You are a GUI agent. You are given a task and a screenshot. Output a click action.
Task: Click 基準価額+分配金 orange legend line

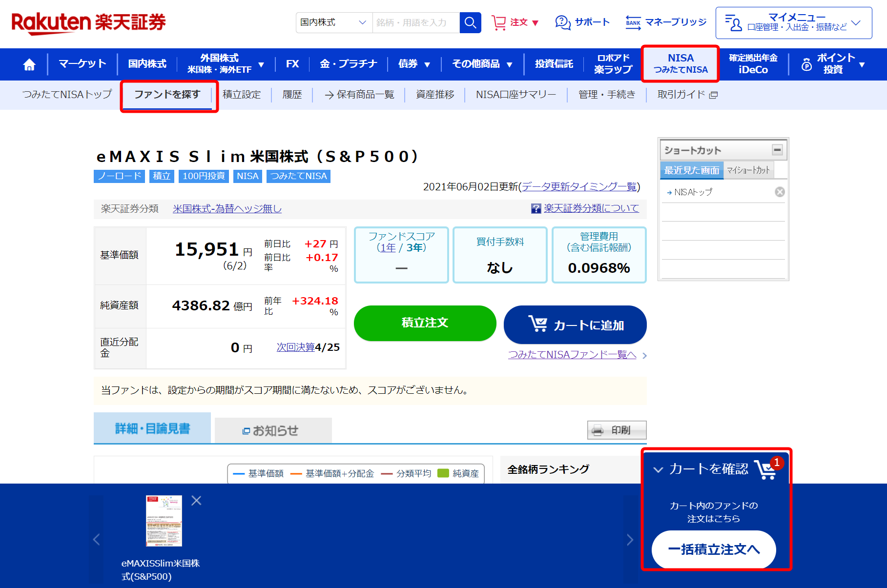coord(296,474)
